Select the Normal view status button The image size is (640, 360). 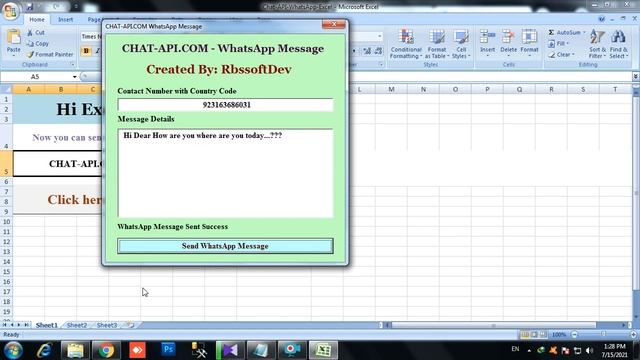pos(525,335)
